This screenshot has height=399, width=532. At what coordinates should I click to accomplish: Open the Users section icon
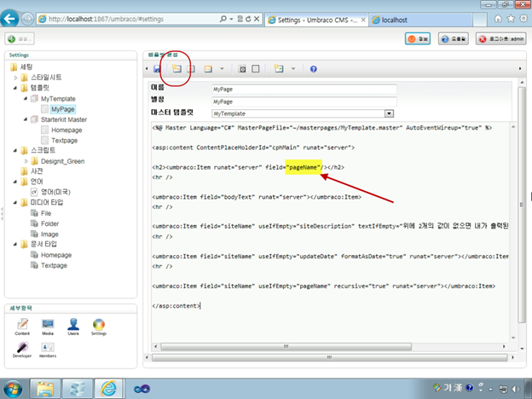point(73,327)
